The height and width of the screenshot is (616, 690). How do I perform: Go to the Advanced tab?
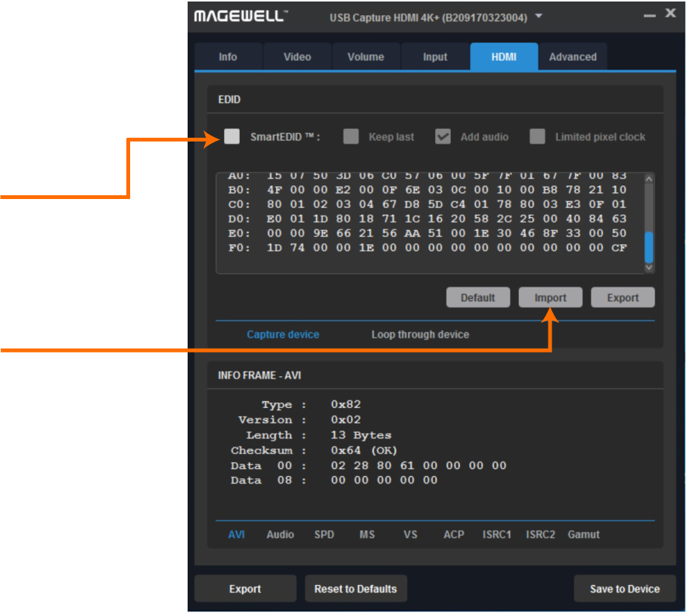[573, 57]
